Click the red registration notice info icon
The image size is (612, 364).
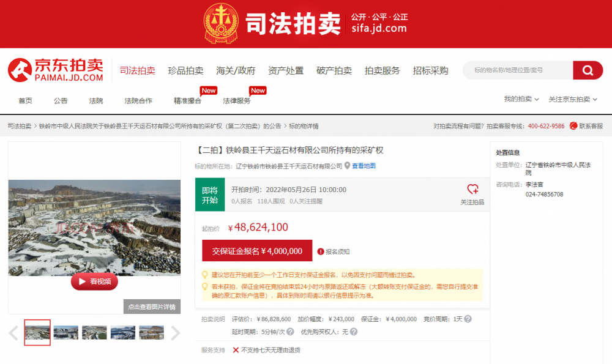[x=321, y=251]
